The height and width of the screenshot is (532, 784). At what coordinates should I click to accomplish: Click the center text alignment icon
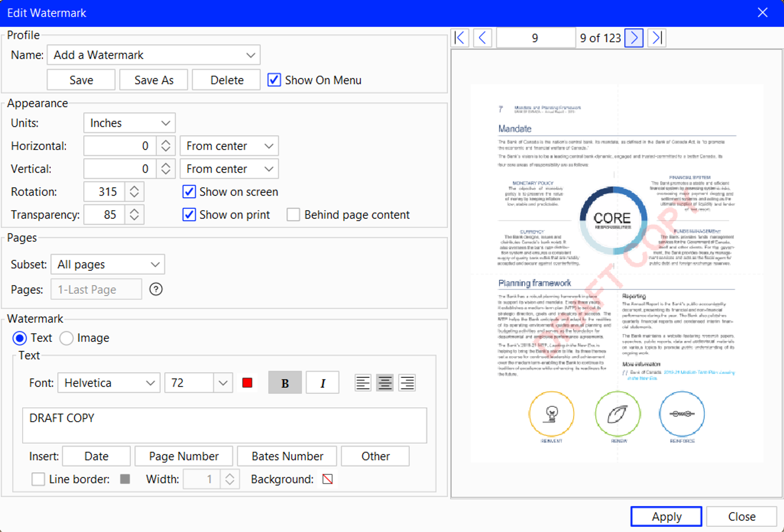tap(385, 382)
